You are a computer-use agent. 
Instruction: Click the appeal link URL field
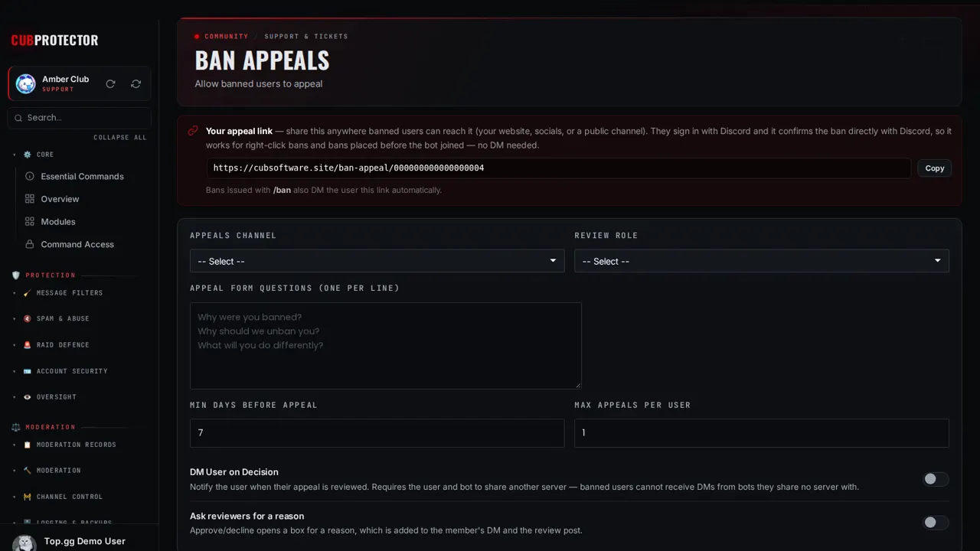click(559, 168)
